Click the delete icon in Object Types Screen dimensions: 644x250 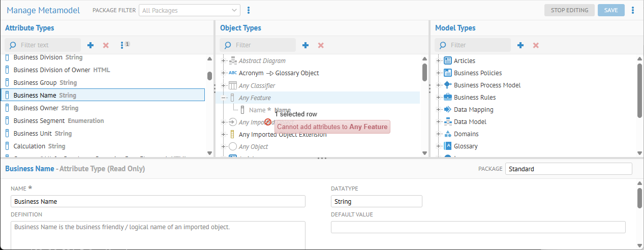(321, 45)
